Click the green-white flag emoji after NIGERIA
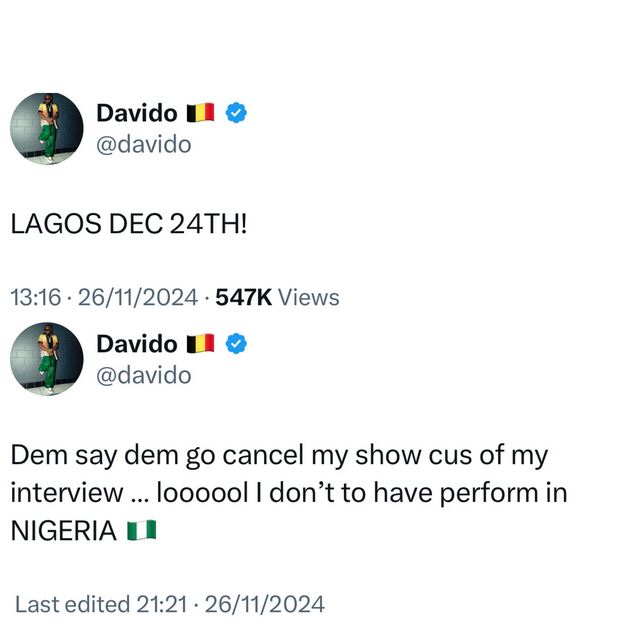Screen dimensions: 625x632 [x=141, y=530]
